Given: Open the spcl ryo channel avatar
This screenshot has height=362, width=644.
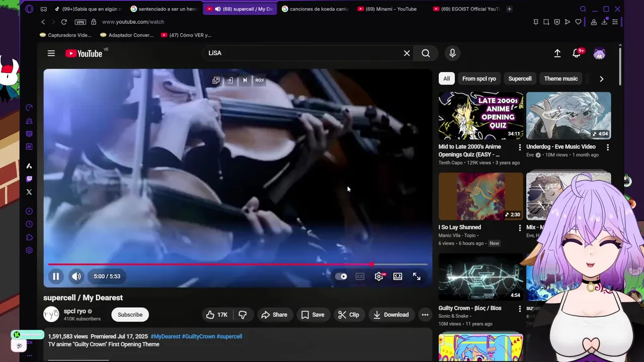Looking at the screenshot, I should (x=51, y=315).
